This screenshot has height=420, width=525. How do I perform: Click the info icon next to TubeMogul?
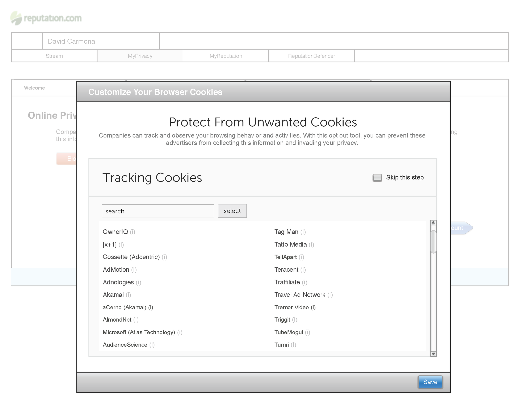point(308,332)
